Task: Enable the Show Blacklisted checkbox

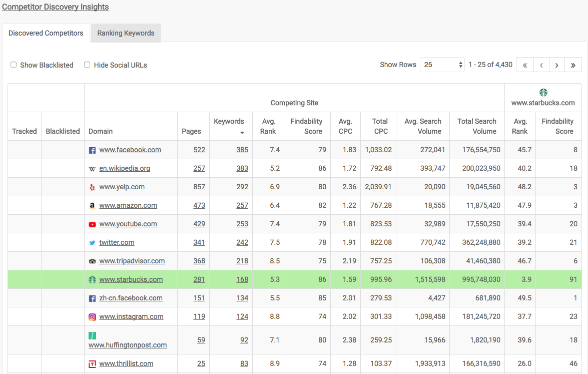Action: point(14,65)
